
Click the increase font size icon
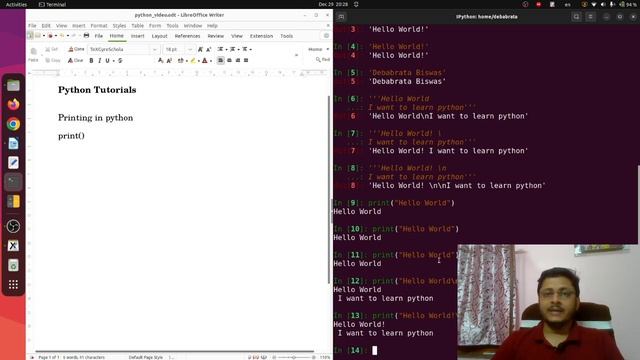(x=200, y=49)
